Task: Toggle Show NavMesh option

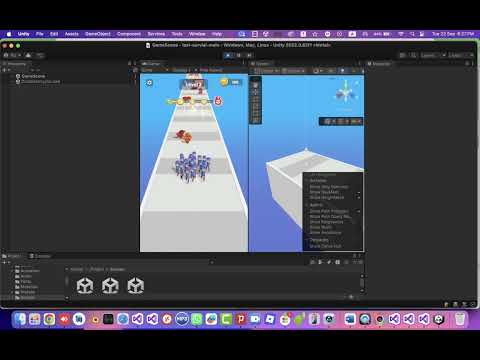Action: click(x=324, y=192)
